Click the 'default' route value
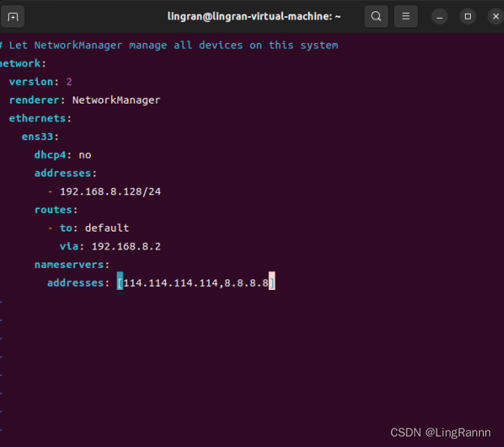Image resolution: width=504 pixels, height=447 pixels. coord(107,228)
